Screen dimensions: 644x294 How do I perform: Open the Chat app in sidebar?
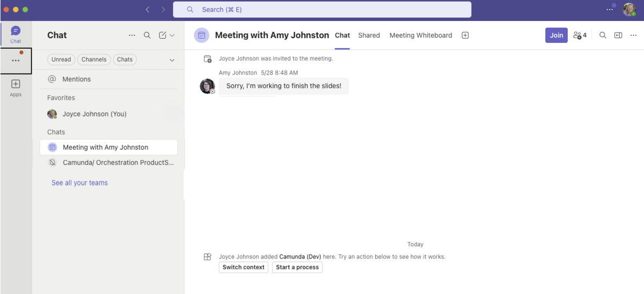pos(16,34)
